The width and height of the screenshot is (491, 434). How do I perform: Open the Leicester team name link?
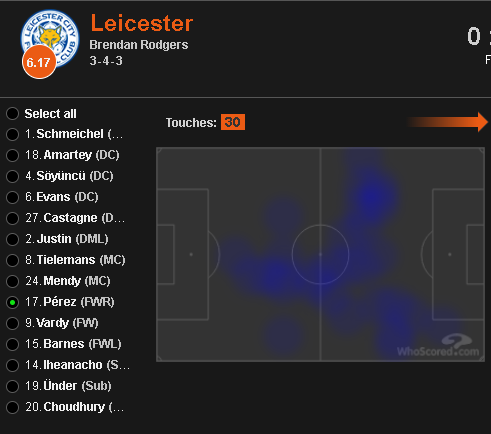[142, 23]
